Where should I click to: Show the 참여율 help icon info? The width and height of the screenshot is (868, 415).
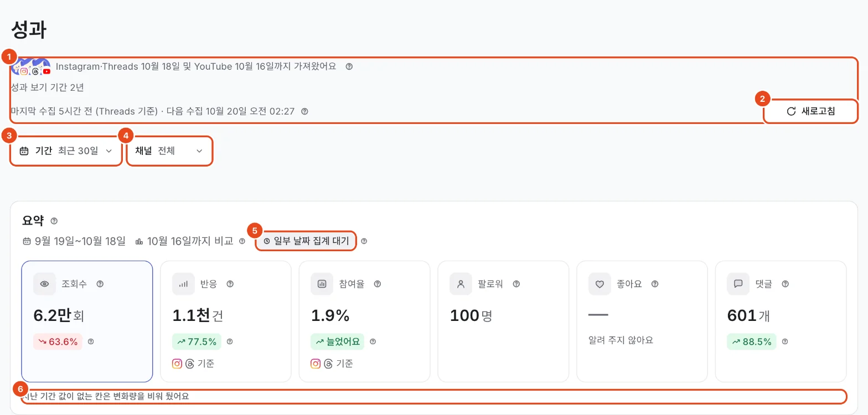coord(378,284)
